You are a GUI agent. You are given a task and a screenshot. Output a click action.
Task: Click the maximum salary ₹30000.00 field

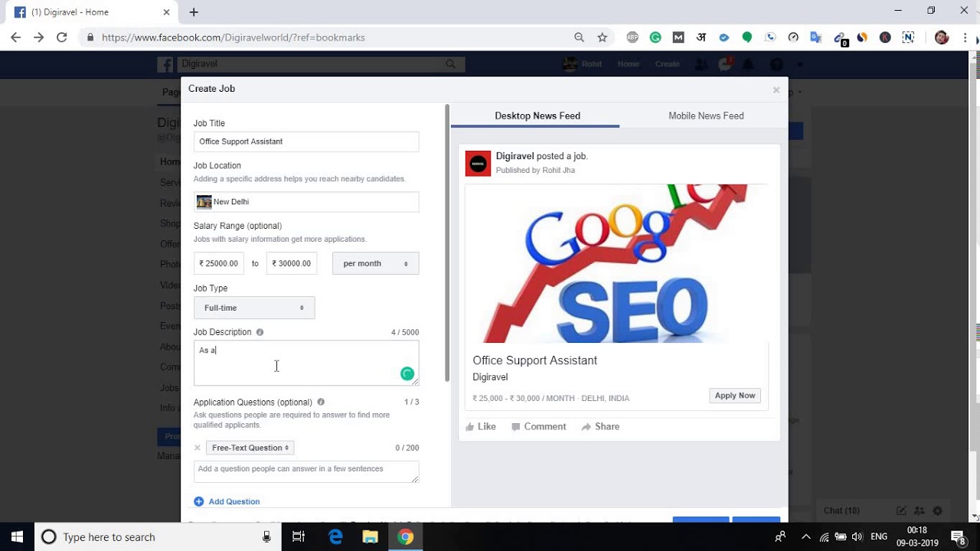292,263
